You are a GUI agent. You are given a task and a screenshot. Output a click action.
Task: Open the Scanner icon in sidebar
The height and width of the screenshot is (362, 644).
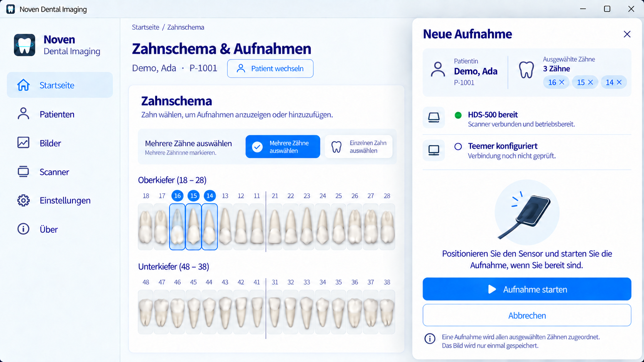tap(23, 172)
